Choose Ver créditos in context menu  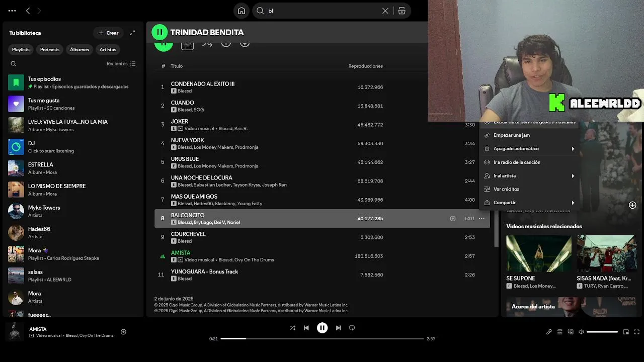529,189
